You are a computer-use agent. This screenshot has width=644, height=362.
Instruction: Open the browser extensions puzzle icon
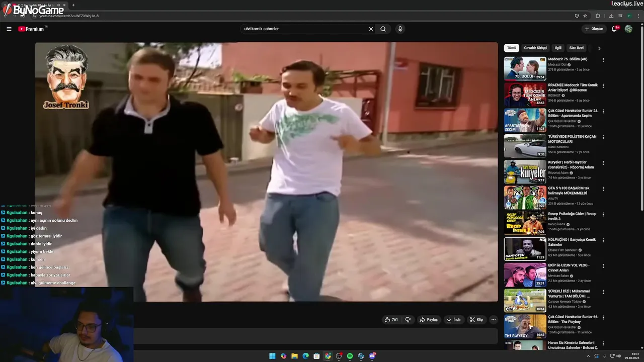pyautogui.click(x=598, y=16)
